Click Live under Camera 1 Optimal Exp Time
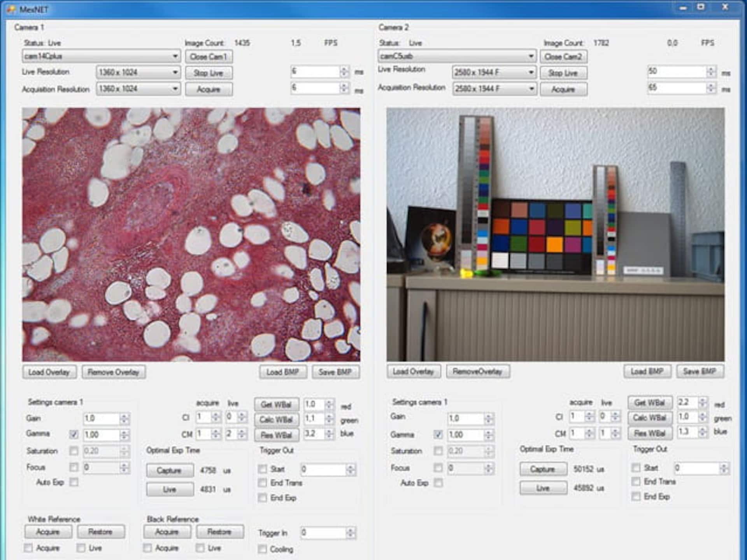This screenshot has width=747, height=560. pyautogui.click(x=170, y=489)
